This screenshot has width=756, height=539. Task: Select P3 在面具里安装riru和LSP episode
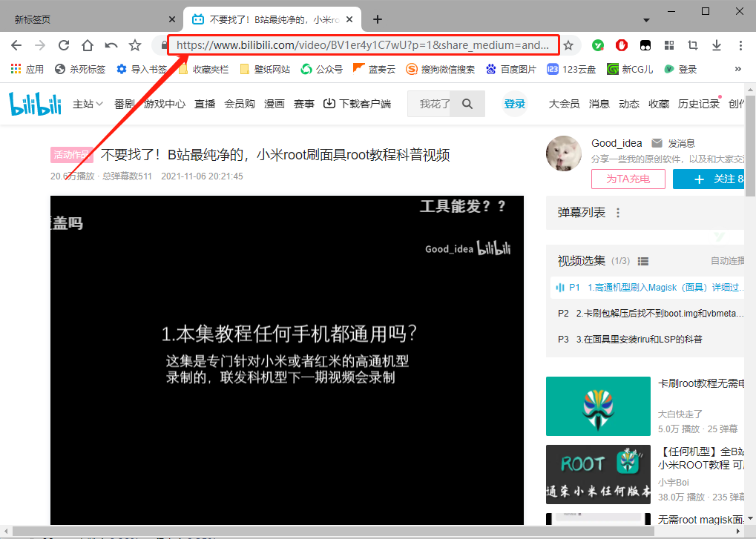647,340
